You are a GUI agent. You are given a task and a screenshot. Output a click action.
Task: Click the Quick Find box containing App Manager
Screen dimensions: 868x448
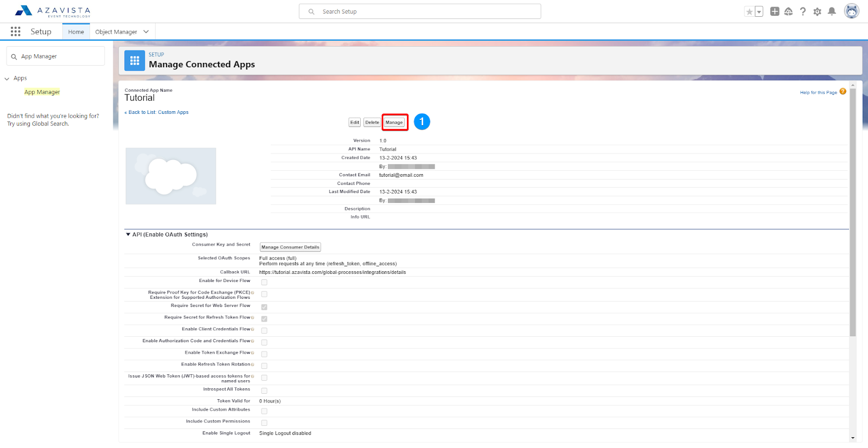pos(55,56)
